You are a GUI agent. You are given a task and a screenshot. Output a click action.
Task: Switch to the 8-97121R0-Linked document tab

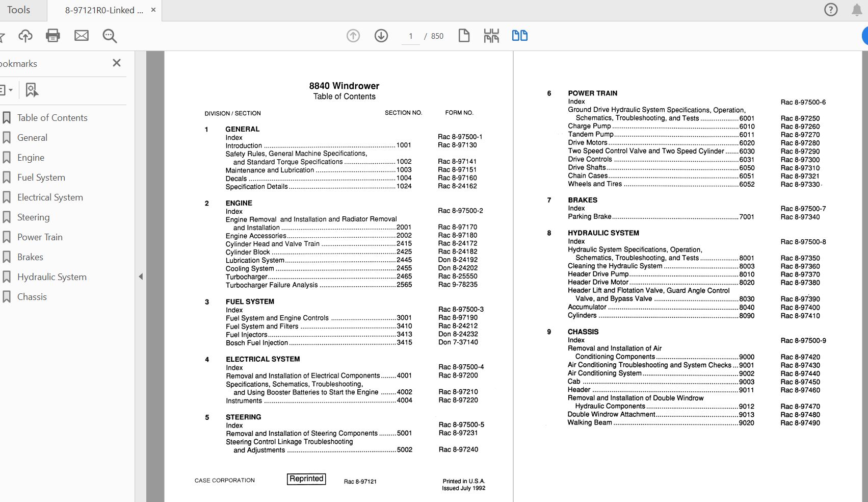click(x=104, y=10)
